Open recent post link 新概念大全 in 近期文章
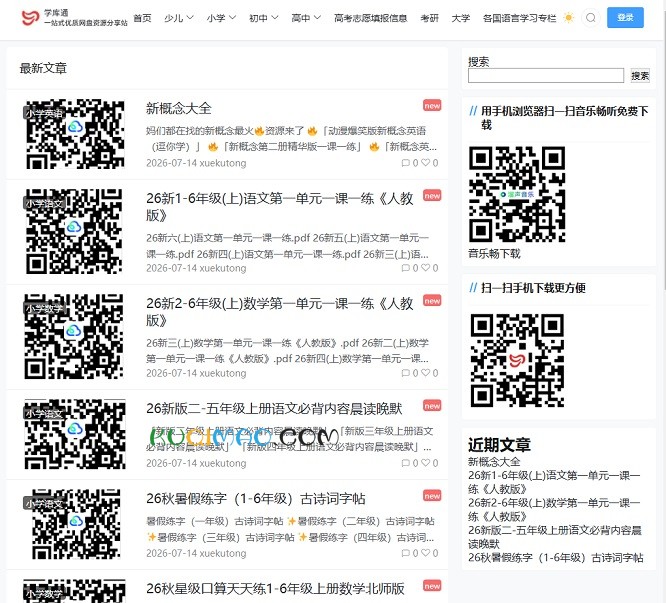 494,462
